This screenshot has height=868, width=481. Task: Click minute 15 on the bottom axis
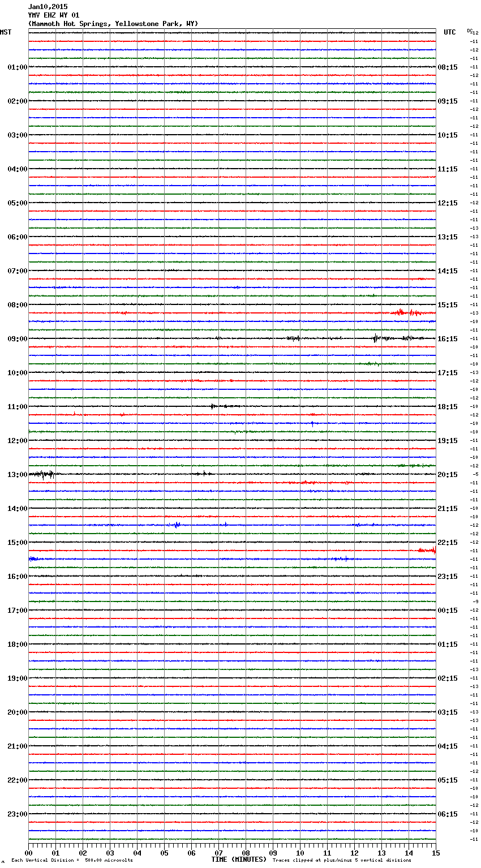click(436, 853)
